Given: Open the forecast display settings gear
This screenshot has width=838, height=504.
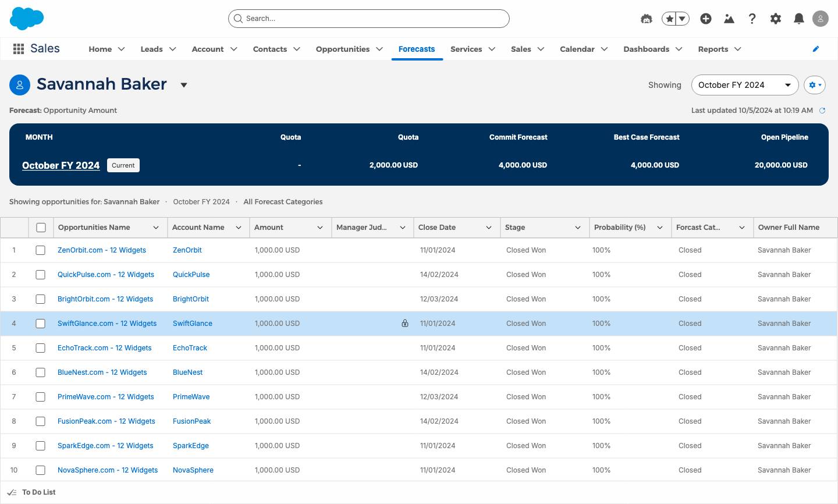Looking at the screenshot, I should tap(815, 85).
